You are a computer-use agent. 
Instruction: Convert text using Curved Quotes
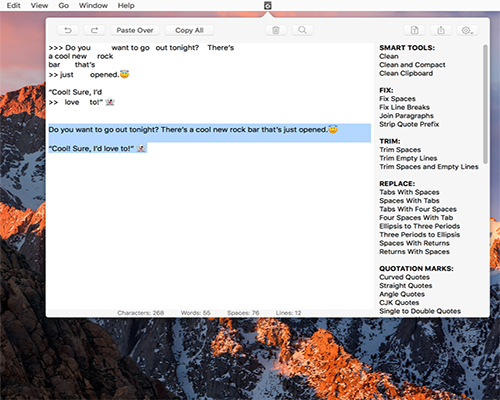point(404,277)
